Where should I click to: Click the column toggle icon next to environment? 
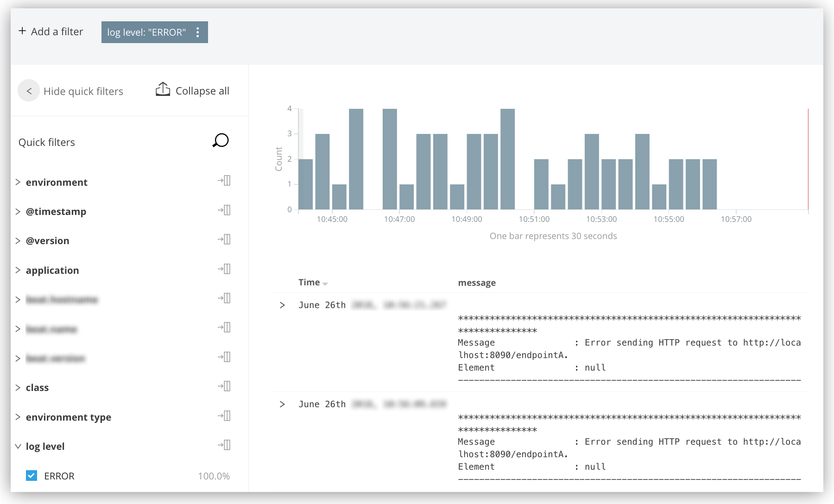(224, 181)
